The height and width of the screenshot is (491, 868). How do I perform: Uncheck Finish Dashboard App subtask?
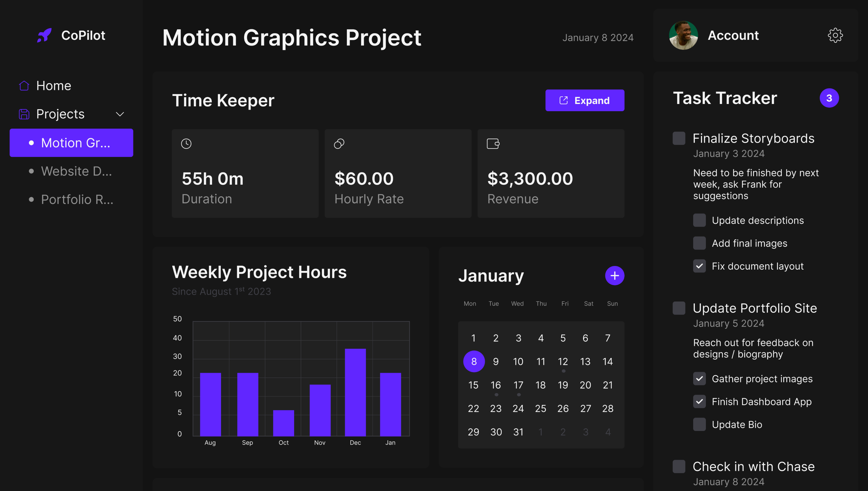pos(699,402)
